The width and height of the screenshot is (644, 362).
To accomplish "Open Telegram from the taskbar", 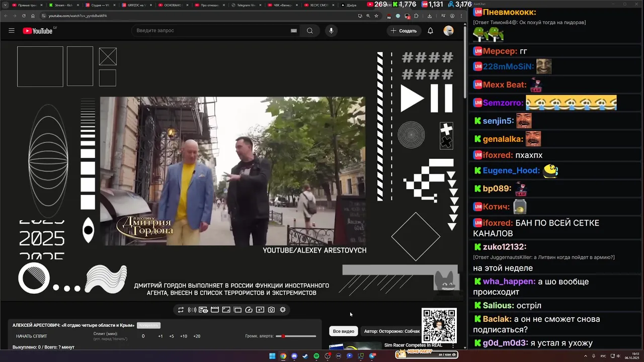I will 372,356.
